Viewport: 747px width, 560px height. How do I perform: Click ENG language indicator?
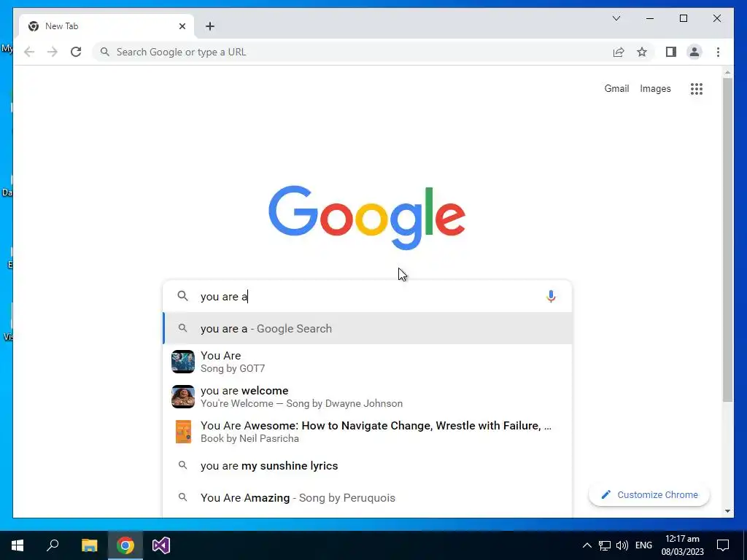click(643, 545)
